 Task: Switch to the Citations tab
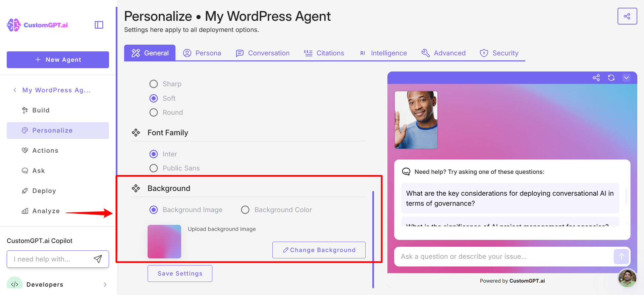324,53
